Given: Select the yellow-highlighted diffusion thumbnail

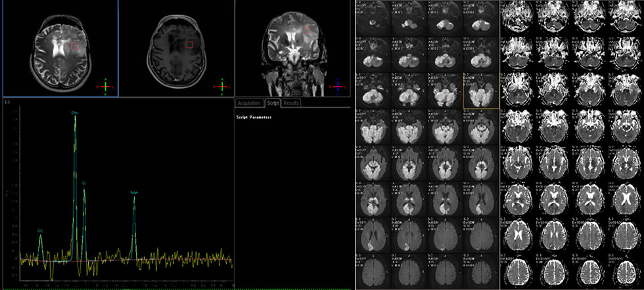Looking at the screenshot, I should pyautogui.click(x=481, y=89).
